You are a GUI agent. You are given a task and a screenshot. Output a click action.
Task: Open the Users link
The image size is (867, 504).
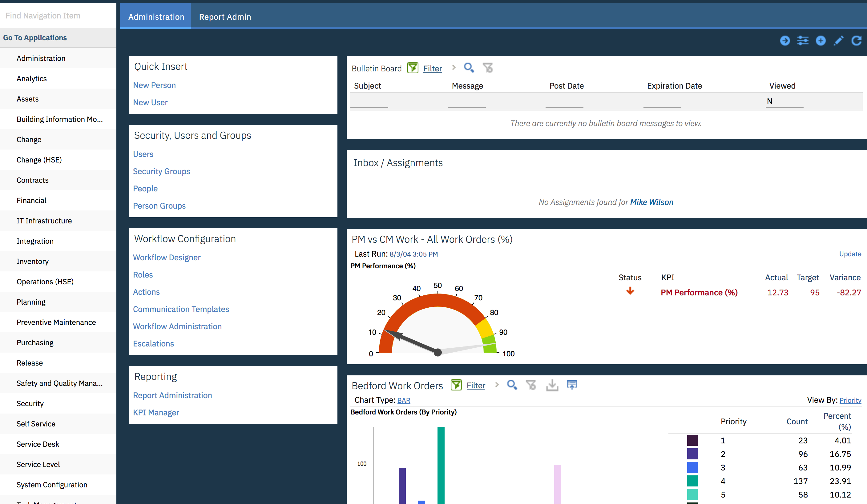coord(143,154)
